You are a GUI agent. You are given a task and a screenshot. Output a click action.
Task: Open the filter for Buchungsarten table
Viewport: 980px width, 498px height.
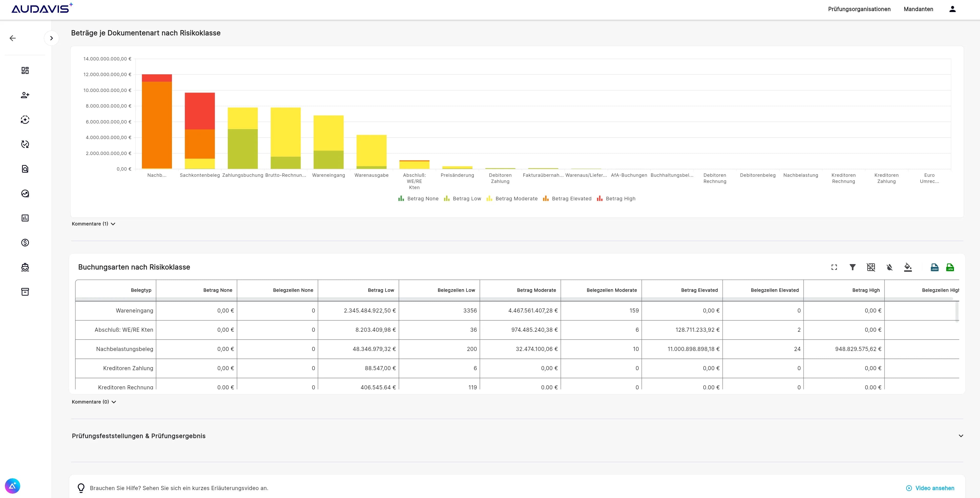[852, 267]
